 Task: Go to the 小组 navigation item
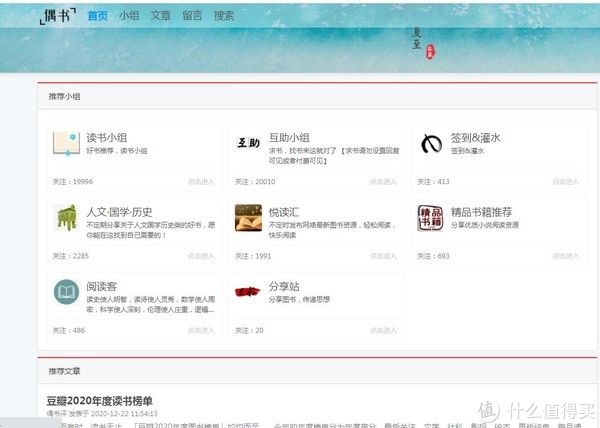(129, 16)
